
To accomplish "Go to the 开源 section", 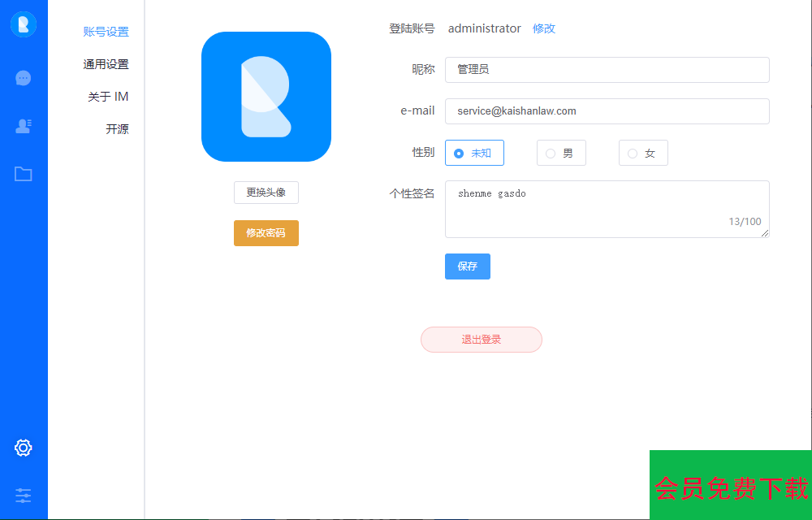I will (x=117, y=129).
